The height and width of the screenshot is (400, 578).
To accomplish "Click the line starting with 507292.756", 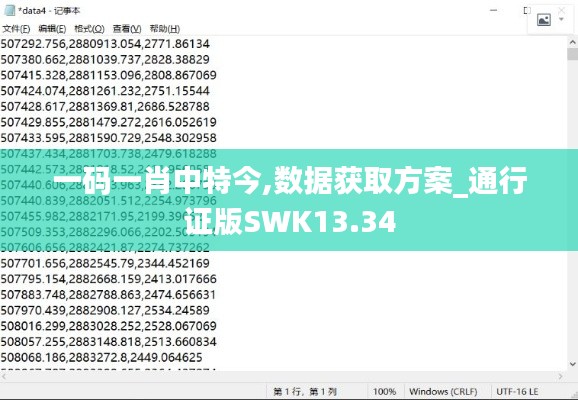I will (x=105, y=44).
